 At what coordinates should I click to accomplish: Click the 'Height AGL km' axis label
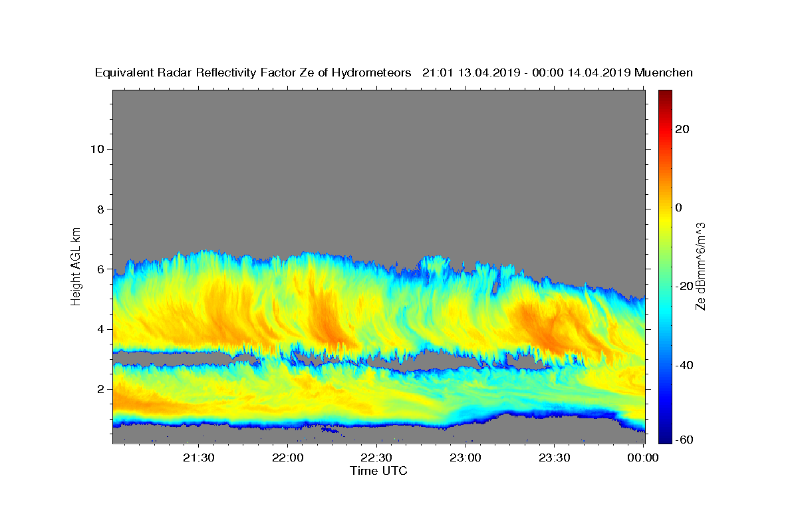(76, 265)
